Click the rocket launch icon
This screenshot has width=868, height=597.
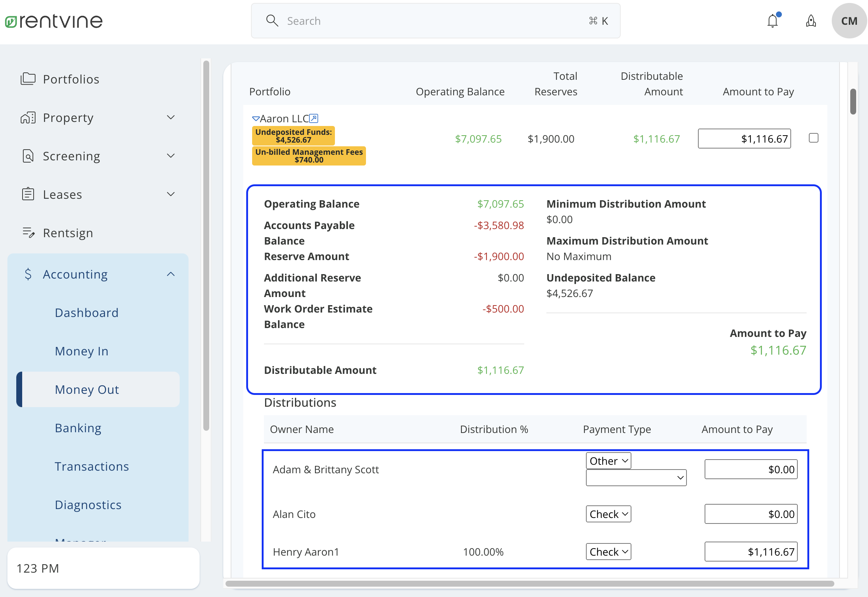coord(811,21)
